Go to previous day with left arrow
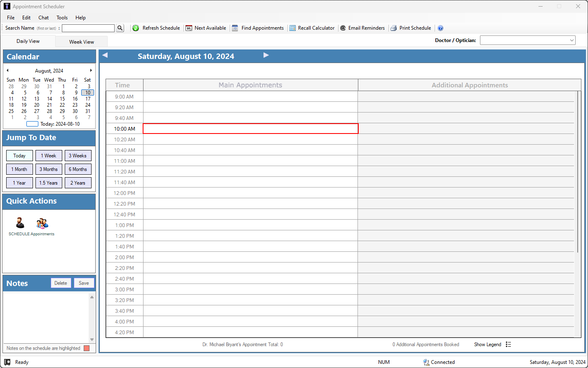The height and width of the screenshot is (368, 588). 105,55
